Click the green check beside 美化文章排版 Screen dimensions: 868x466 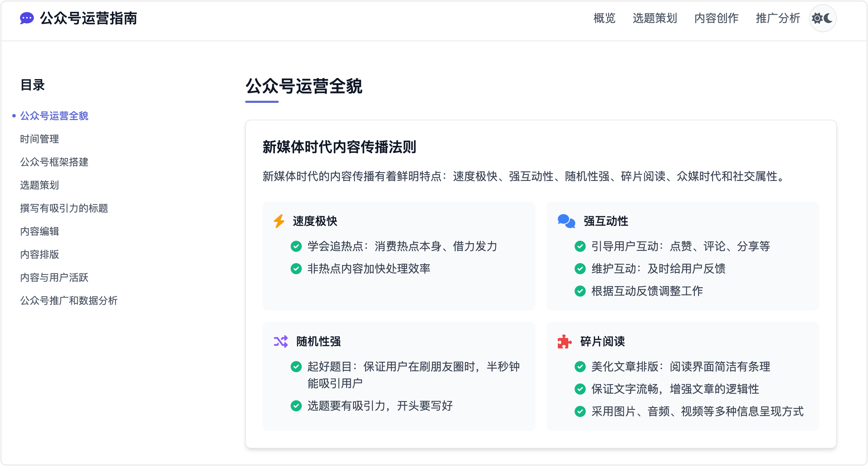click(x=580, y=367)
